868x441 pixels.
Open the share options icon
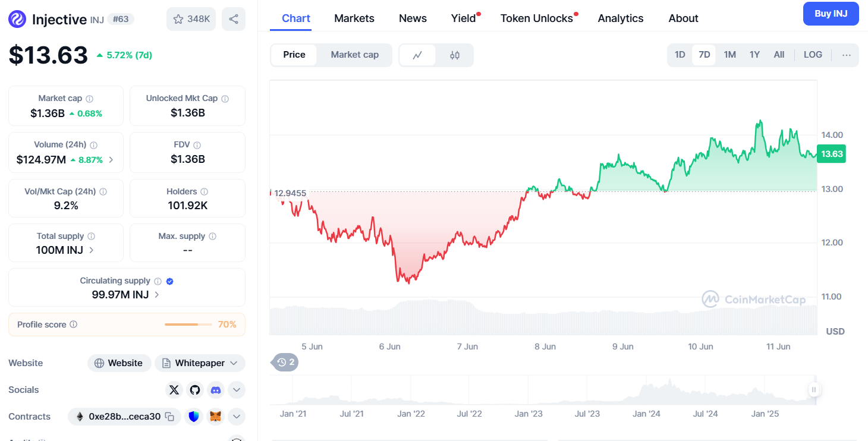[234, 19]
